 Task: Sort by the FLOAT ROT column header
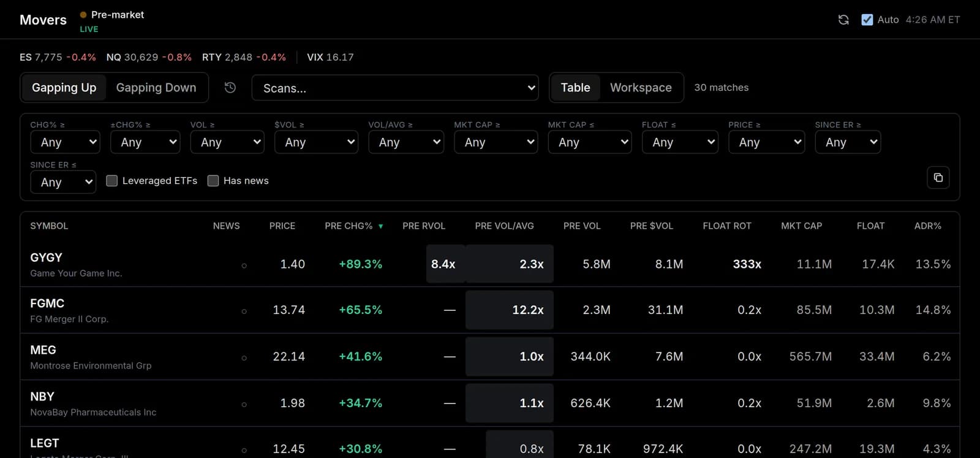coord(727,226)
